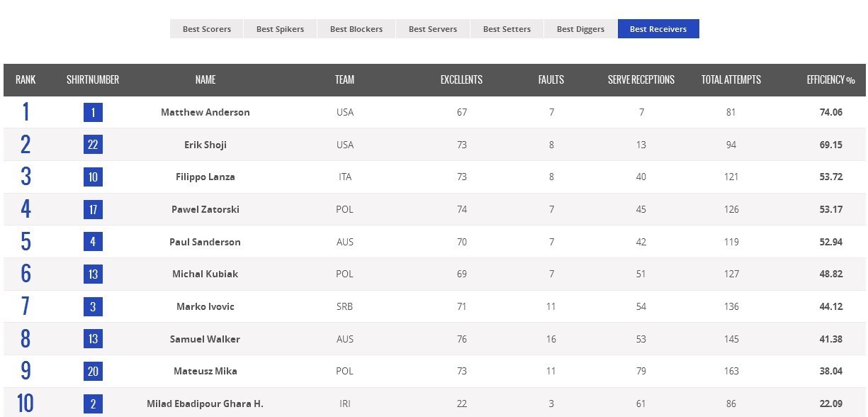Click on Pawel Zatorski's name
Screen dimensions: 868x417
pyautogui.click(x=205, y=209)
